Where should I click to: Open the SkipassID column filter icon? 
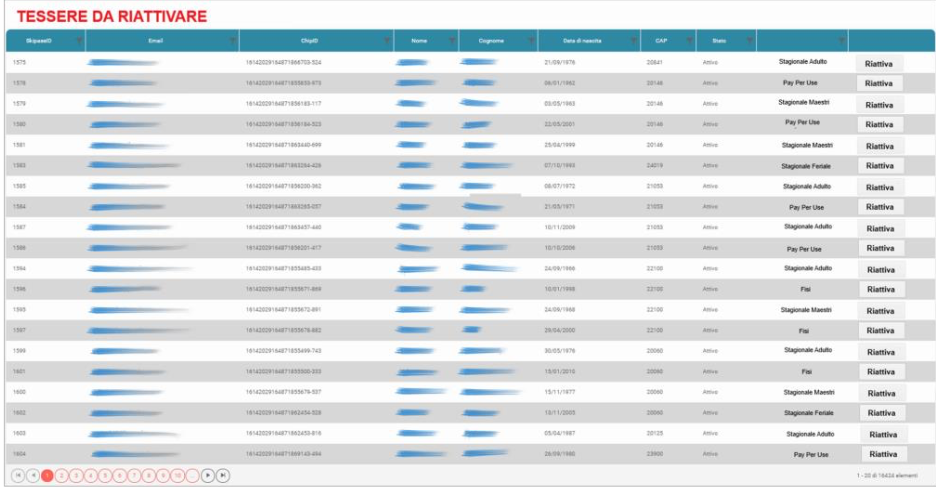pyautogui.click(x=79, y=41)
